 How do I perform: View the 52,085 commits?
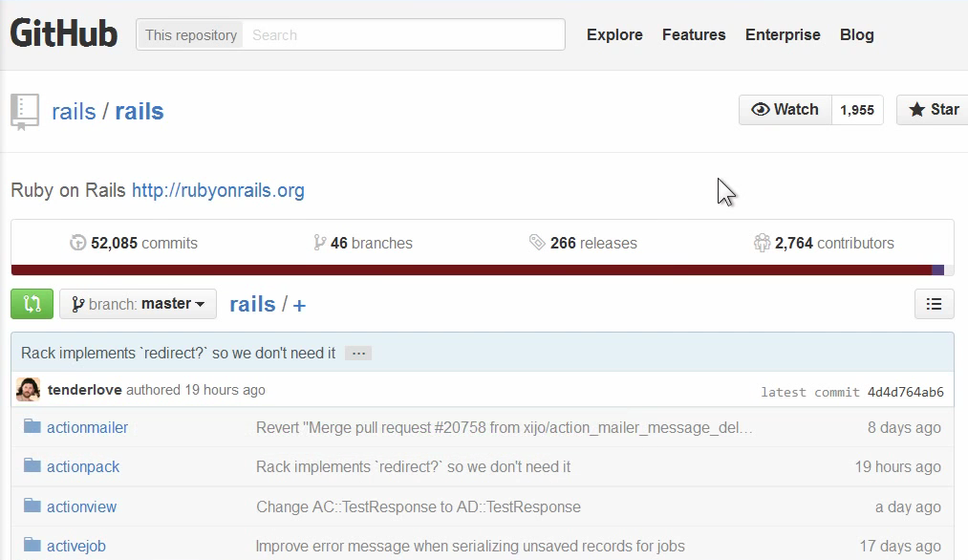pos(134,243)
